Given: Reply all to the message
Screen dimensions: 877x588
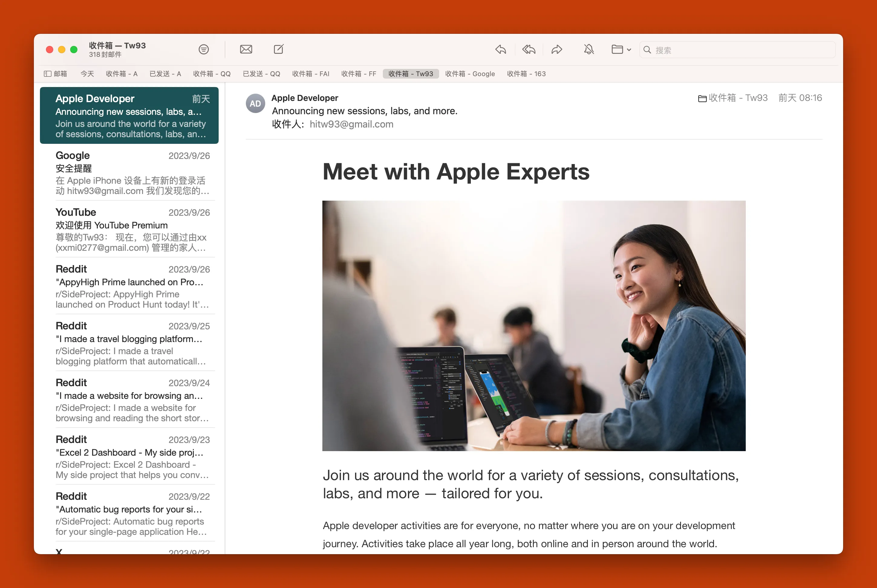Looking at the screenshot, I should (x=528, y=50).
